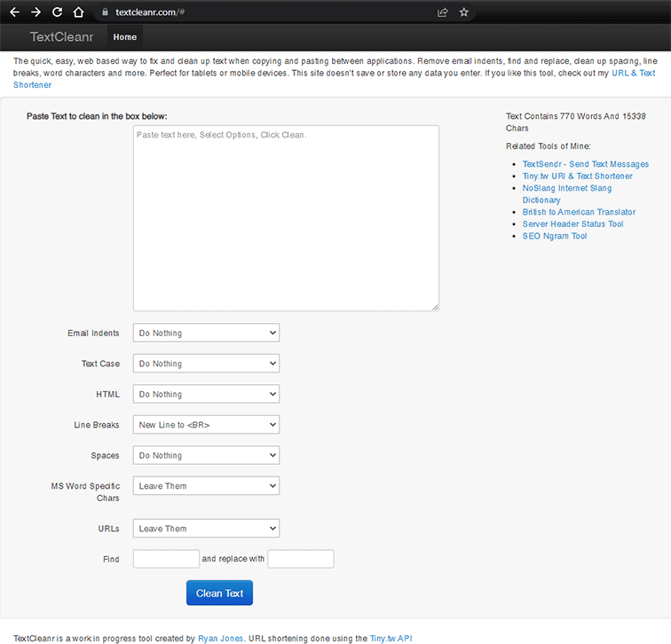The image size is (671, 644).
Task: Click the Find input field
Action: 166,559
